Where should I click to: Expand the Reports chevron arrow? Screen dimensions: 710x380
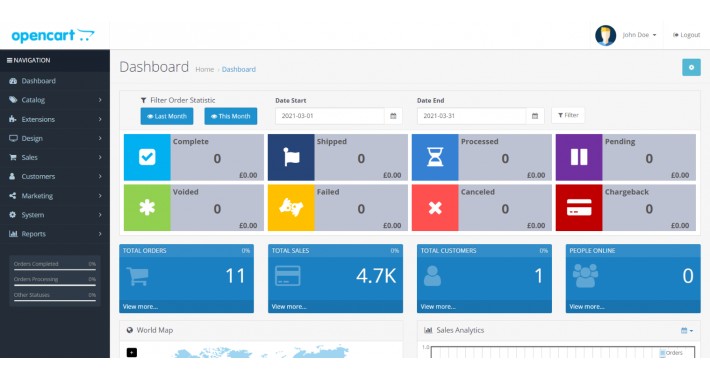point(100,234)
